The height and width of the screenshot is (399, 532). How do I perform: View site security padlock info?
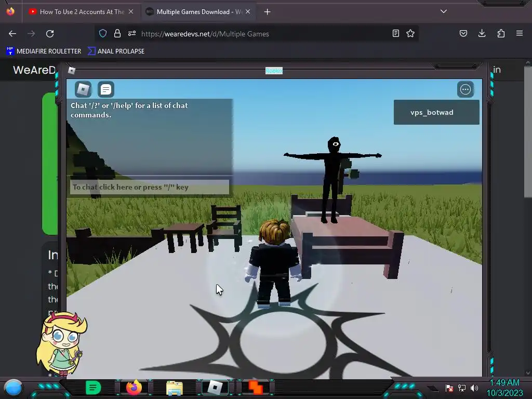pyautogui.click(x=117, y=33)
